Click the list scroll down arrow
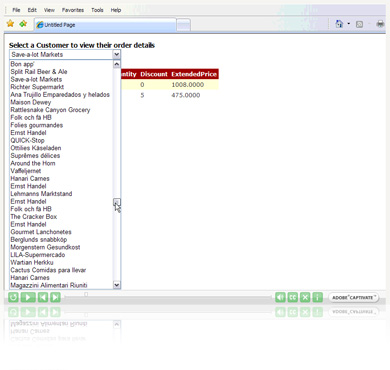The height and width of the screenshot is (370, 390). (117, 285)
